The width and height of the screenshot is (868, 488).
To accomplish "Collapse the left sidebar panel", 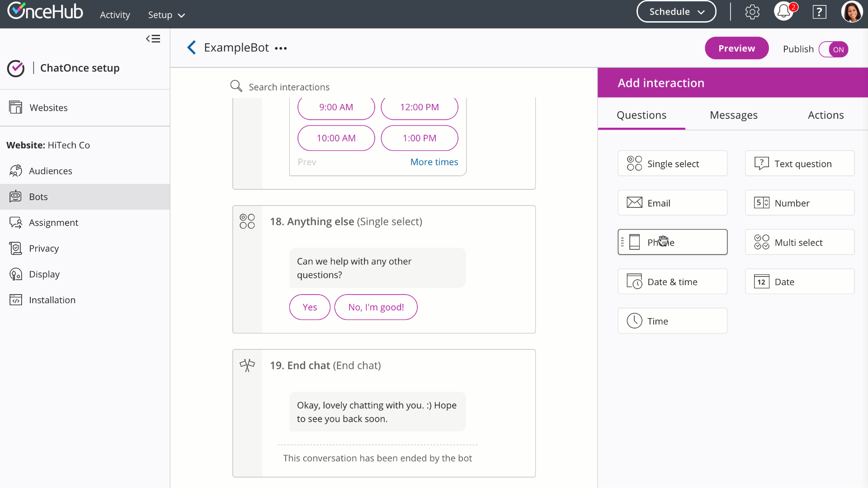I will click(153, 39).
